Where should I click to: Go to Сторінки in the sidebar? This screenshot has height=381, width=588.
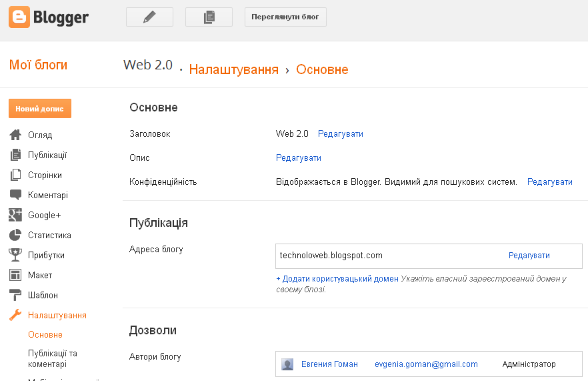[45, 175]
